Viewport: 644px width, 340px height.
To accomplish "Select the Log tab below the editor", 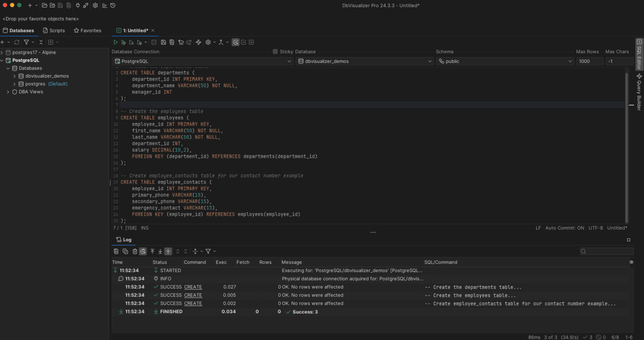I will tap(124, 240).
